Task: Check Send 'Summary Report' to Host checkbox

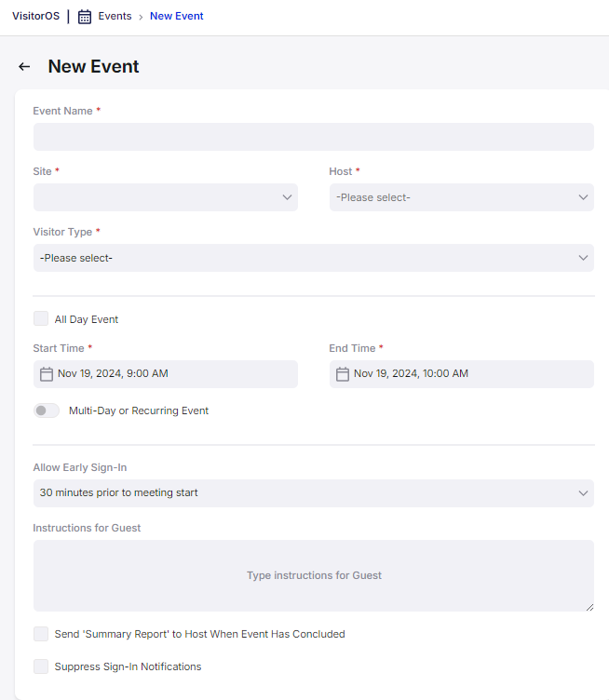Action: [41, 634]
